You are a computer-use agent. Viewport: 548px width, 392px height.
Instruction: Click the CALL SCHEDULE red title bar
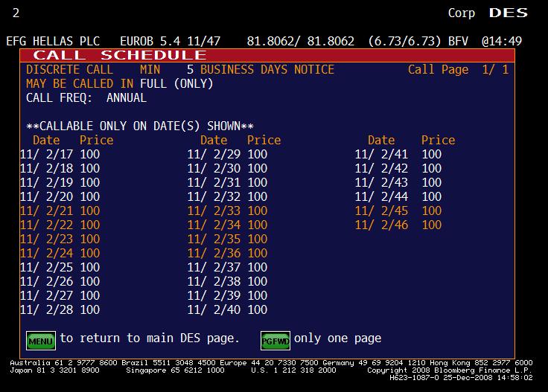pyautogui.click(x=267, y=56)
